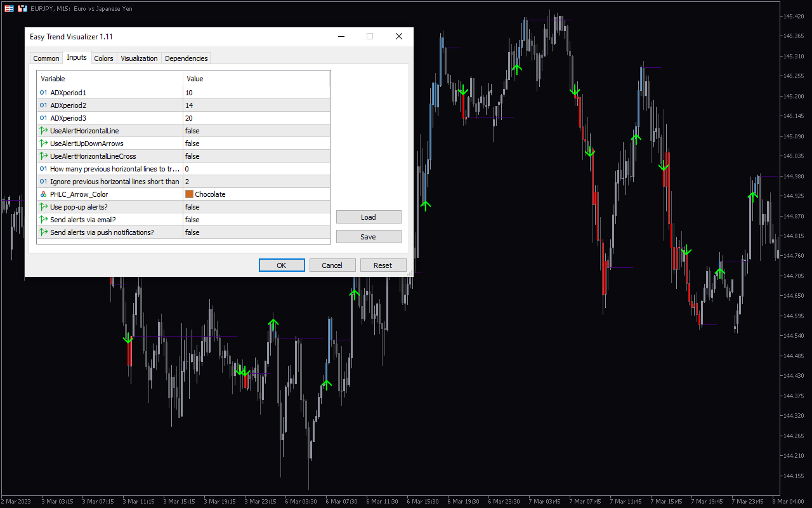Save input settings to file

click(369, 237)
